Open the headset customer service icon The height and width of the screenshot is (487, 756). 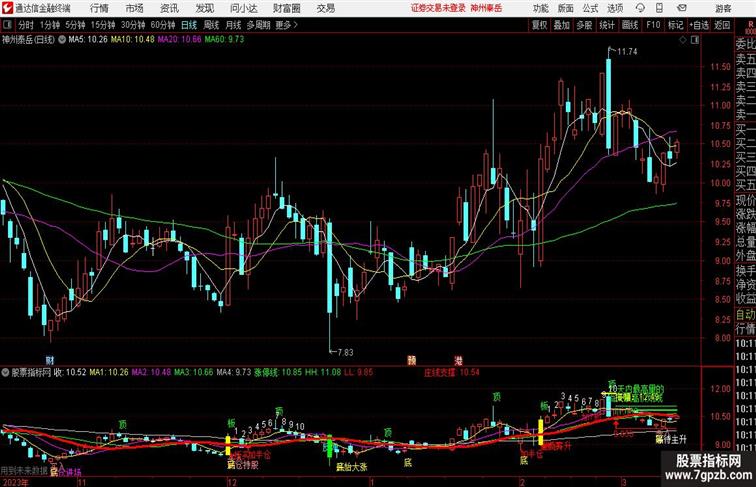click(x=640, y=8)
